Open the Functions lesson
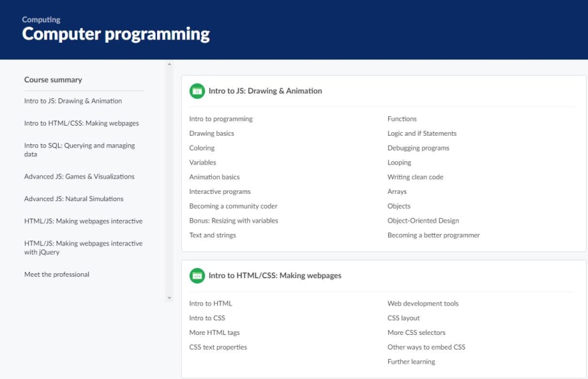Image resolution: width=588 pixels, height=379 pixels. click(402, 119)
